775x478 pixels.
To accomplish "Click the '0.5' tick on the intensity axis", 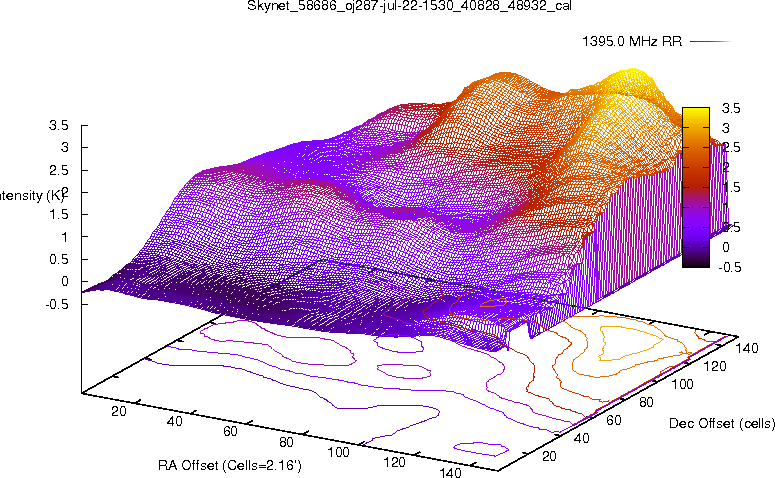I will coord(58,259).
